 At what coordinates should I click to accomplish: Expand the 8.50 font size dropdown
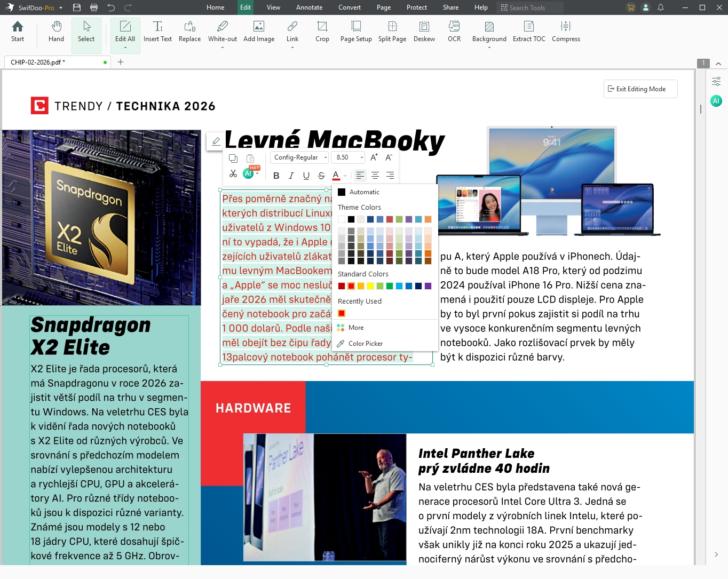coord(361,157)
